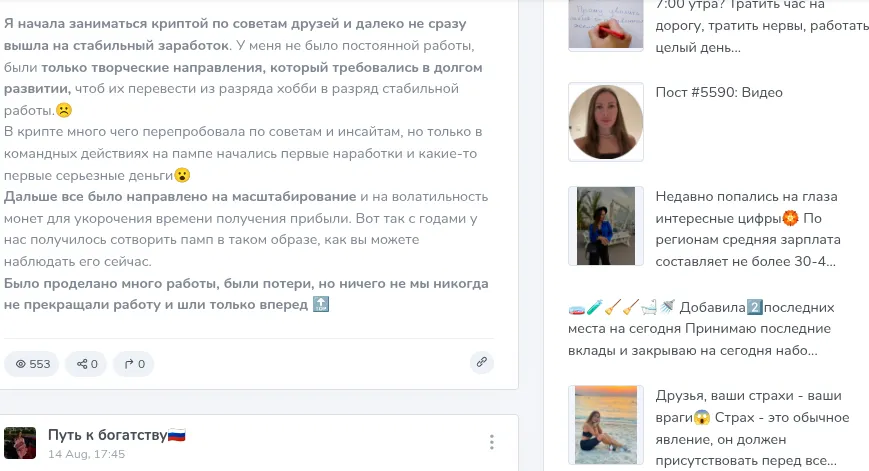Viewport: 869px width, 471px height.
Task: Open the blue jacket woman thumbnail
Action: (606, 226)
